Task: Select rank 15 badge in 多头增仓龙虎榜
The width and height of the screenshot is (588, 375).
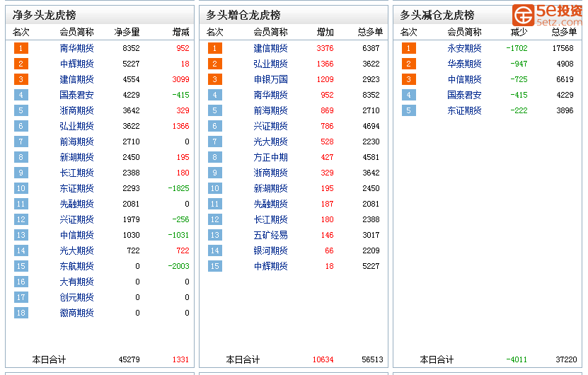Action: click(215, 266)
